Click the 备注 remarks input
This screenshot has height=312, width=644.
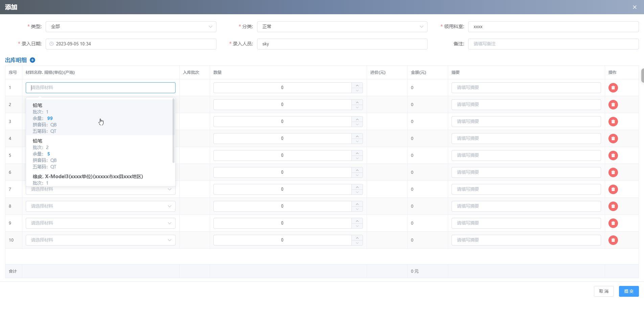553,44
